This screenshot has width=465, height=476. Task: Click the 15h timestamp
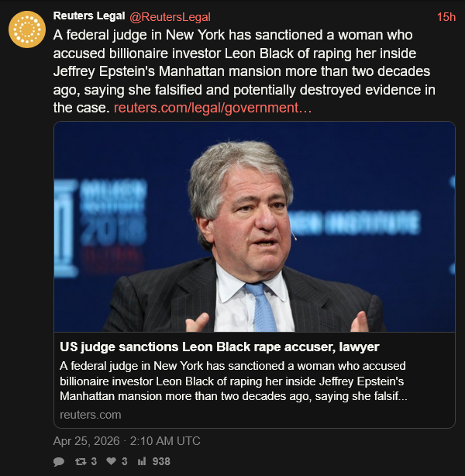(446, 17)
